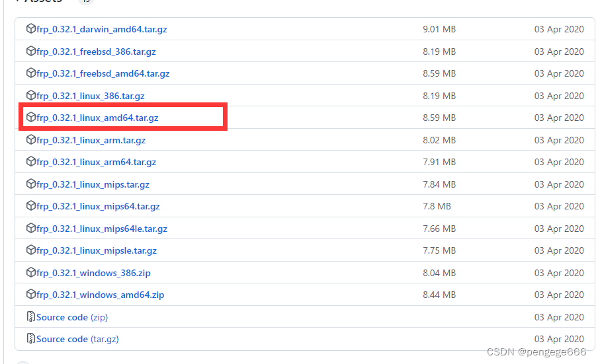
Task: Download frp_0.32.1_linux_mips64.tar.gz
Action: pos(98,207)
